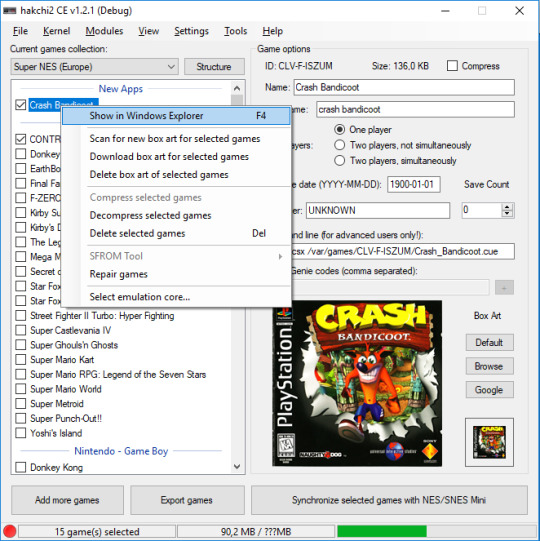Viewport: 540px width, 541px height.
Task: Click the large Crash Bandicoot box art image
Action: point(357,383)
